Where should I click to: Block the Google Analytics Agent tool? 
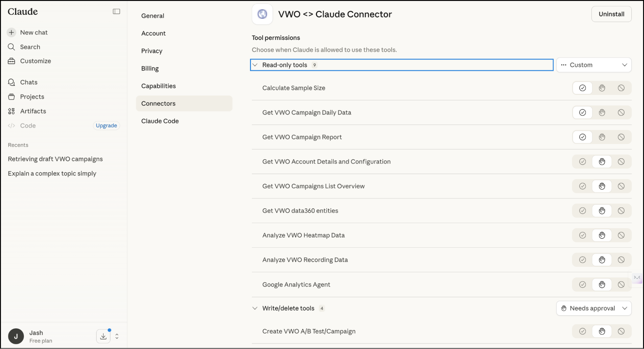click(621, 285)
